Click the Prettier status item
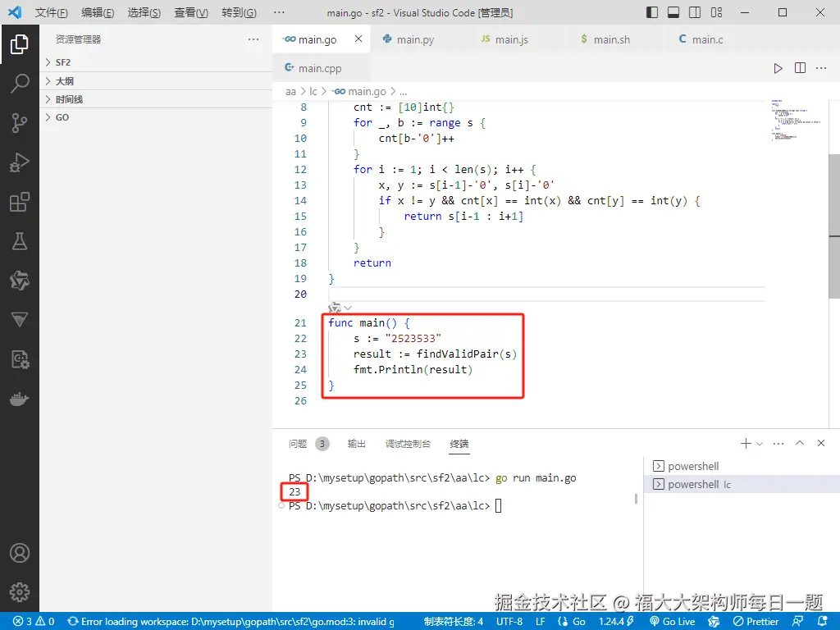Viewport: 840px width, 630px height. [x=756, y=622]
